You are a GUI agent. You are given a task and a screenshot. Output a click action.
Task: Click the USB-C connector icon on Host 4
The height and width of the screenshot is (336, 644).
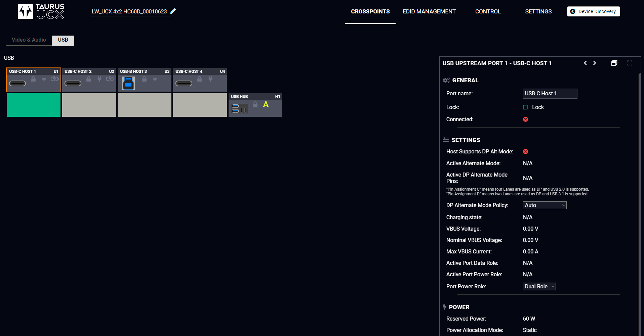(184, 83)
